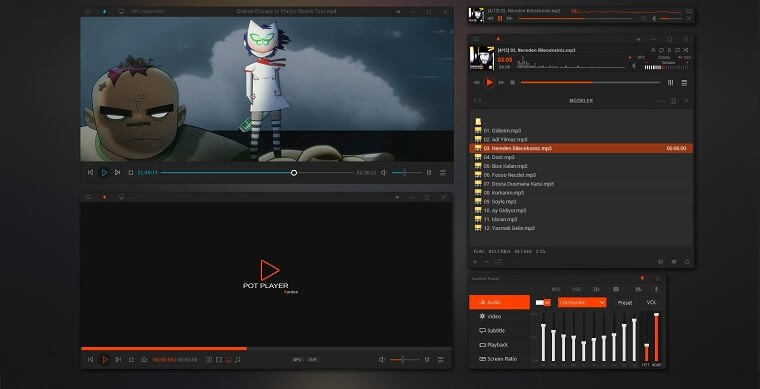Screen dimensions: 760x389
Task: Switch to the Video tab in Control Panel
Action: 499,316
